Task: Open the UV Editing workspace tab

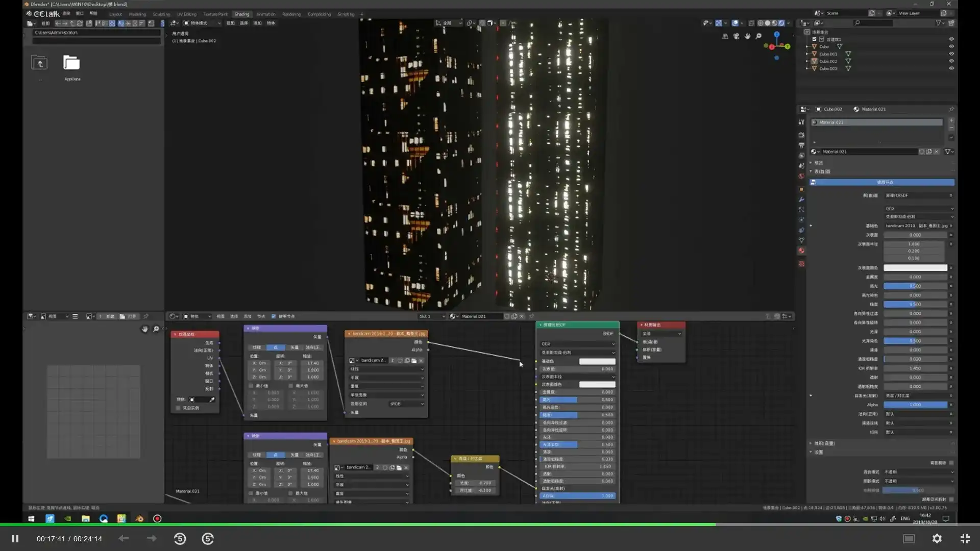Action: pyautogui.click(x=187, y=14)
